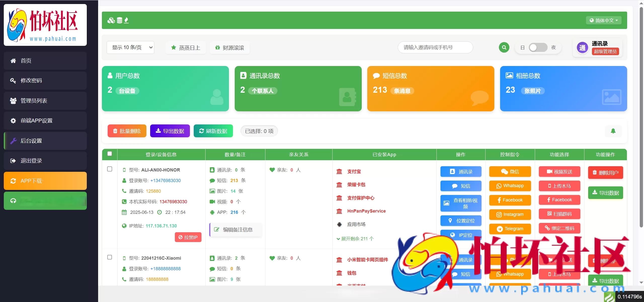Click the invite code search input field
Screen dimensions: 644x302
coord(435,47)
